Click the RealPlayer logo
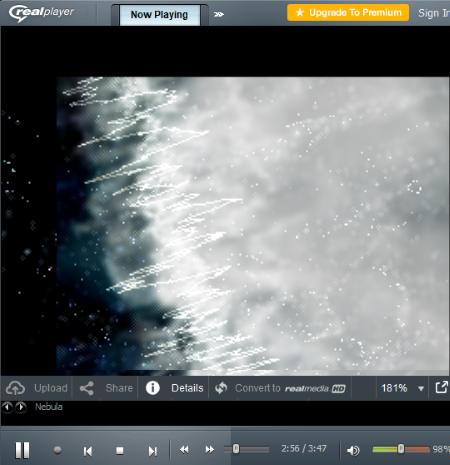 click(x=41, y=13)
